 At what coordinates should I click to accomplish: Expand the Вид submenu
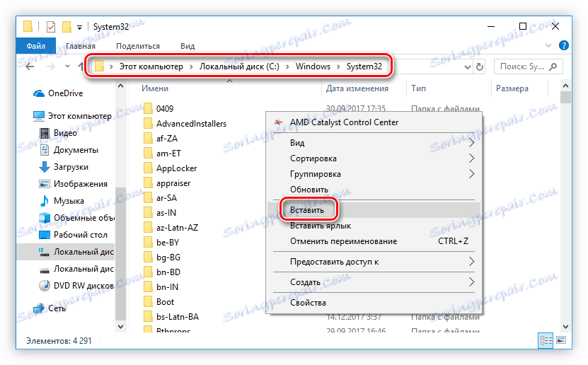(x=374, y=143)
